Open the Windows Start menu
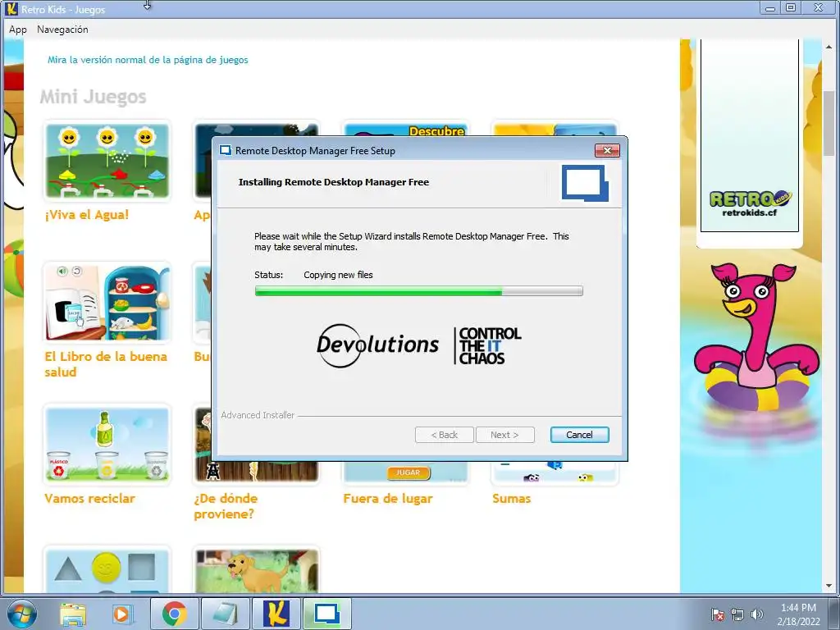 [x=21, y=614]
